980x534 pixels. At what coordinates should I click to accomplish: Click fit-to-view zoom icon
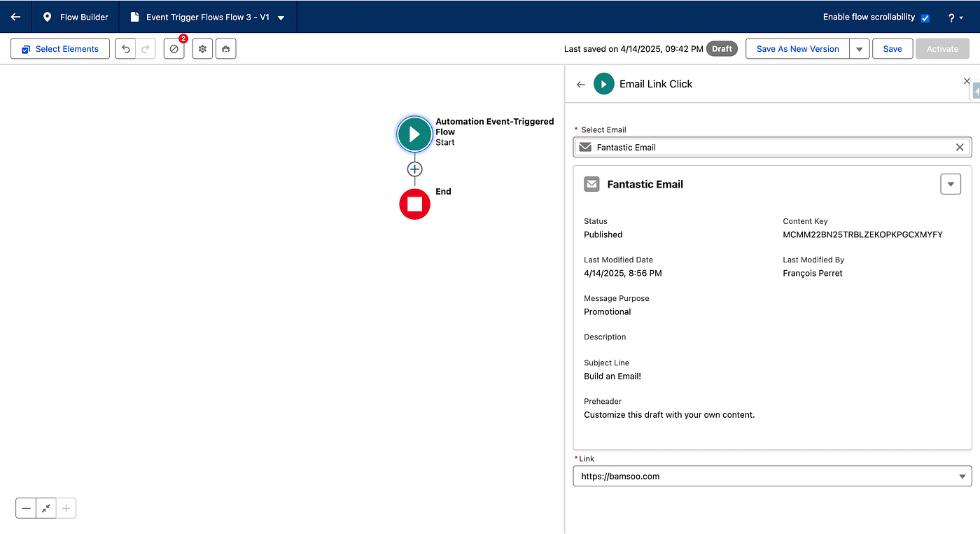[x=46, y=509]
